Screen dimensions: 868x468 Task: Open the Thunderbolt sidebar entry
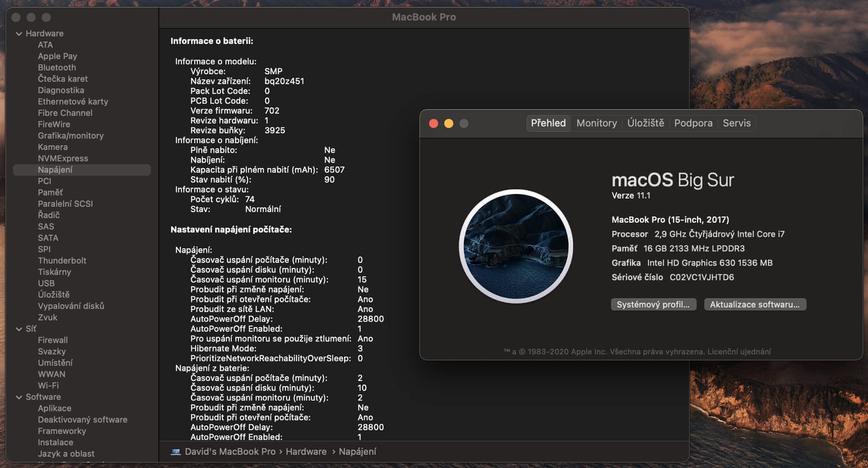62,261
